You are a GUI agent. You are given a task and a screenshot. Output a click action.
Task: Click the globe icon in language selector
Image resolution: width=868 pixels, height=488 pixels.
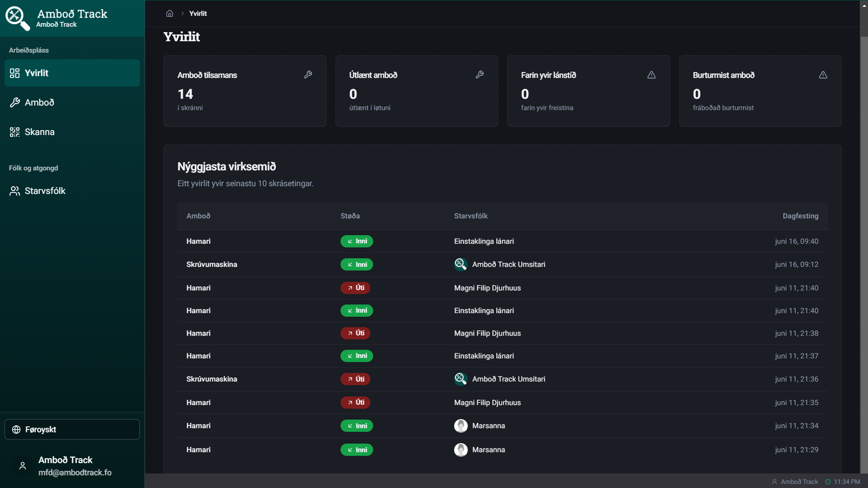(16, 430)
